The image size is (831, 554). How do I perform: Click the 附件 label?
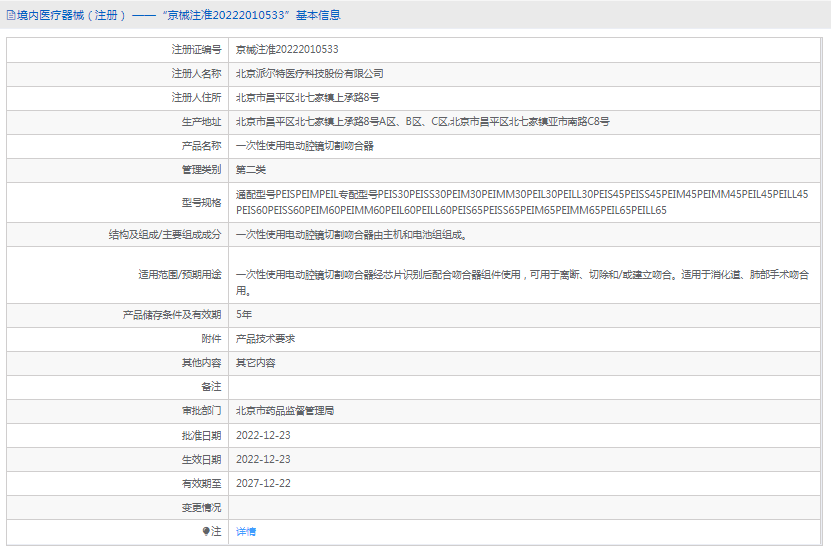click(x=211, y=339)
